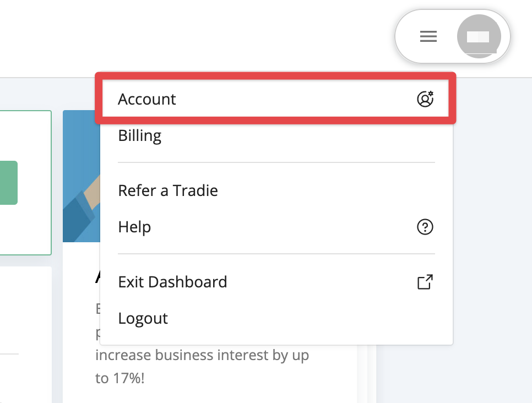
Task: Click the hamburger menu icon
Action: point(428,37)
